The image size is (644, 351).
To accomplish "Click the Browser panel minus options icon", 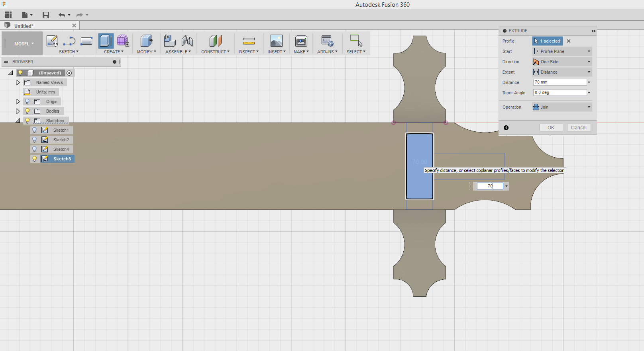I will 114,62.
